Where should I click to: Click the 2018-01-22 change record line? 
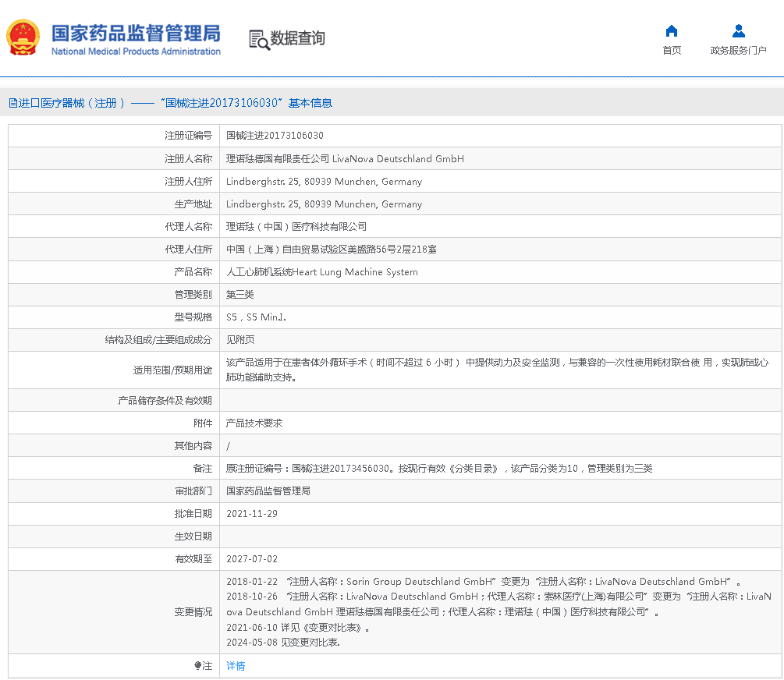pos(484,582)
